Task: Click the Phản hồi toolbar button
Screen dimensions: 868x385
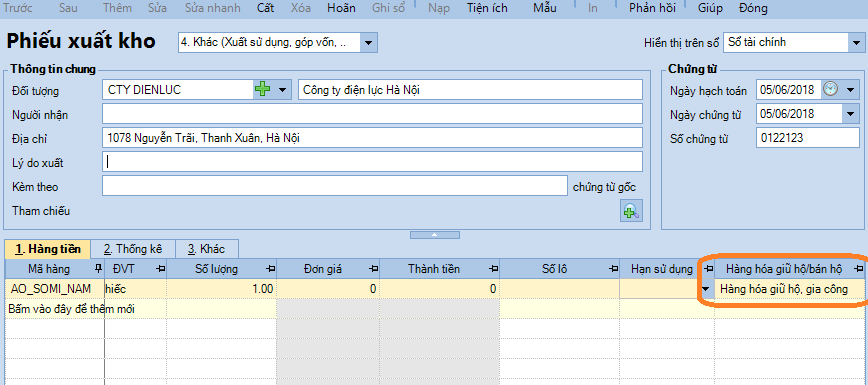Action: click(x=652, y=8)
